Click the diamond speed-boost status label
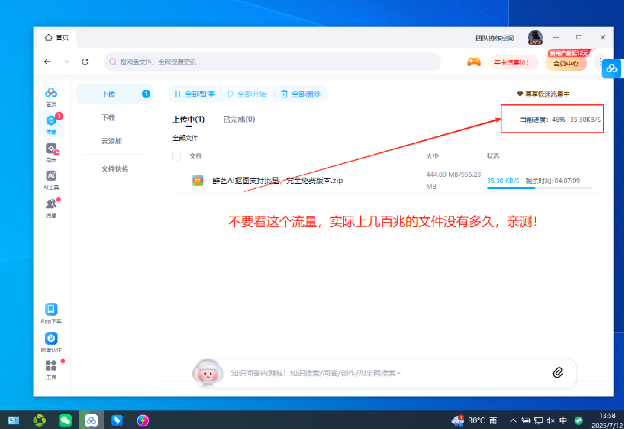The height and width of the screenshot is (429, 624). [543, 94]
